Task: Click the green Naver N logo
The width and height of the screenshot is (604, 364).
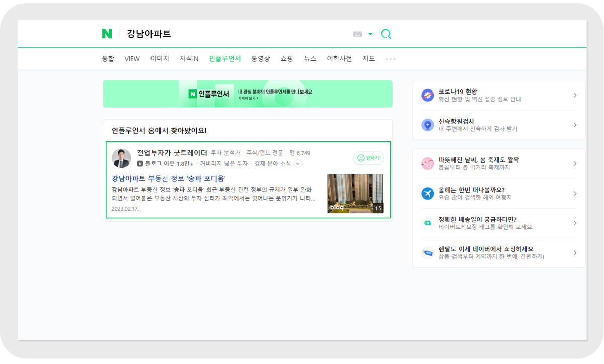Action: 107,34
